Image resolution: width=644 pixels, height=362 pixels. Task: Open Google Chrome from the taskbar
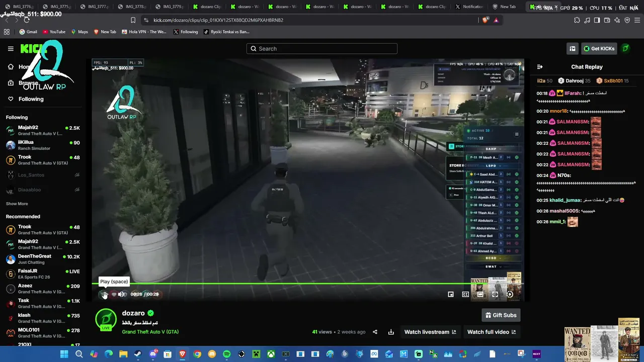pos(197,354)
